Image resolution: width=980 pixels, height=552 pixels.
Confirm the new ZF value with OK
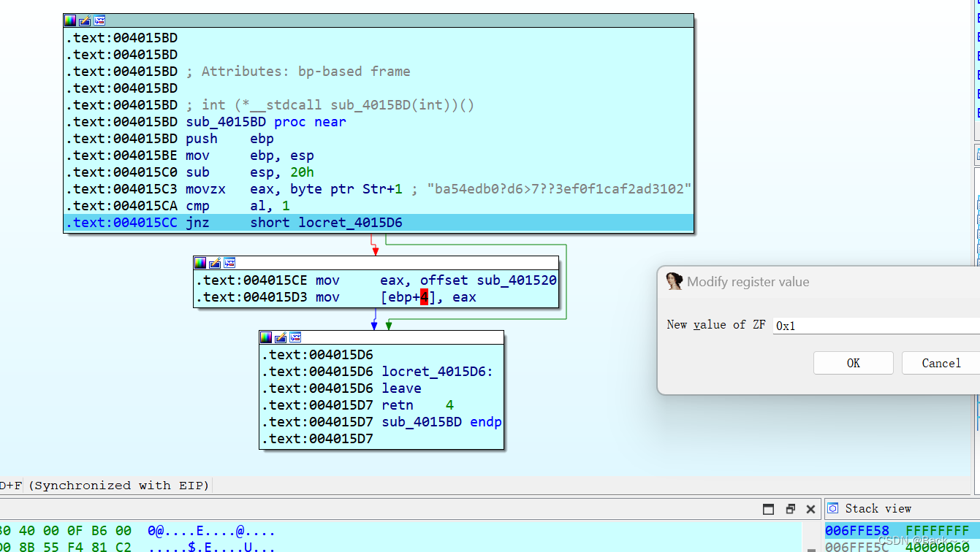[853, 363]
